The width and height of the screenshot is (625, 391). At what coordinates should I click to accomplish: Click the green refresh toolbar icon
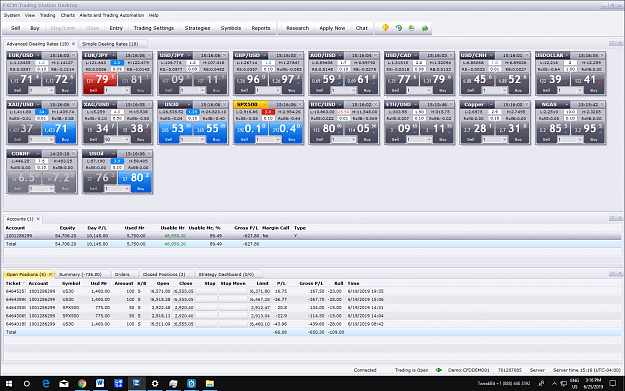tap(399, 28)
